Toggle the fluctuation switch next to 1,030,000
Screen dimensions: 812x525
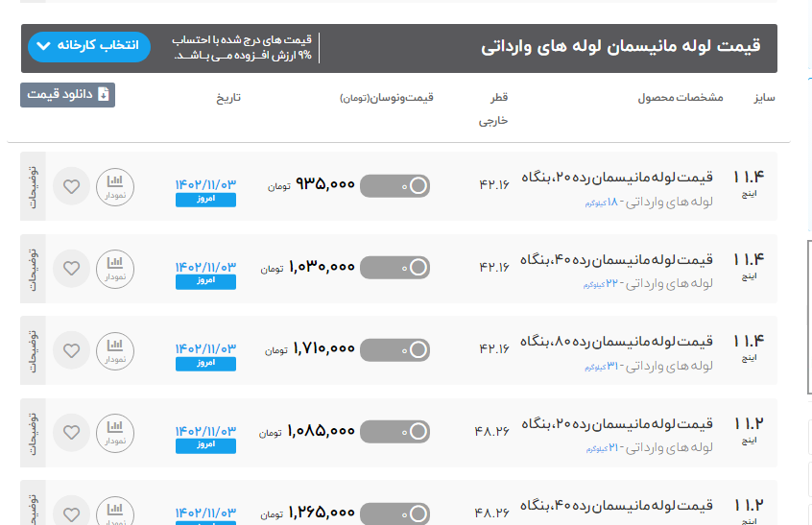coord(394,268)
